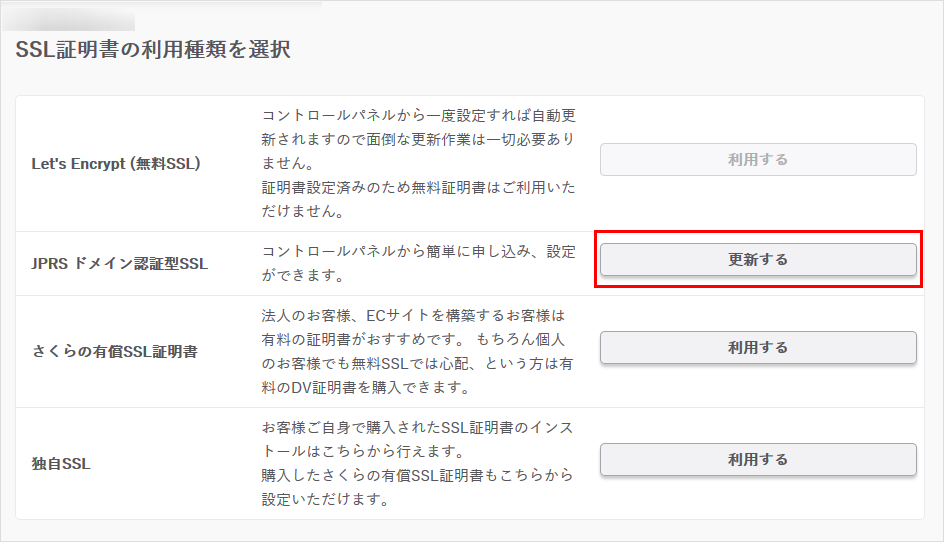The width and height of the screenshot is (944, 542).
Task: Click 利用する in the 独自SSL row
Action: 758,460
